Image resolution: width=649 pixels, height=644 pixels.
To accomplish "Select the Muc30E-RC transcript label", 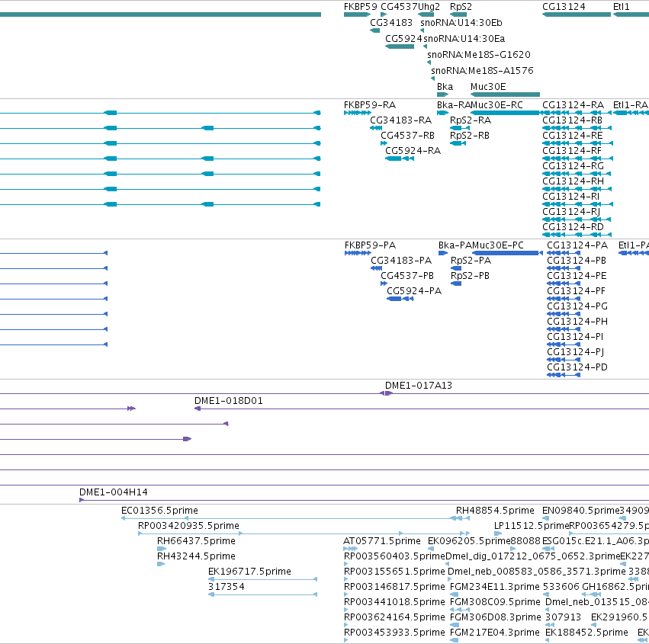I will [496, 104].
